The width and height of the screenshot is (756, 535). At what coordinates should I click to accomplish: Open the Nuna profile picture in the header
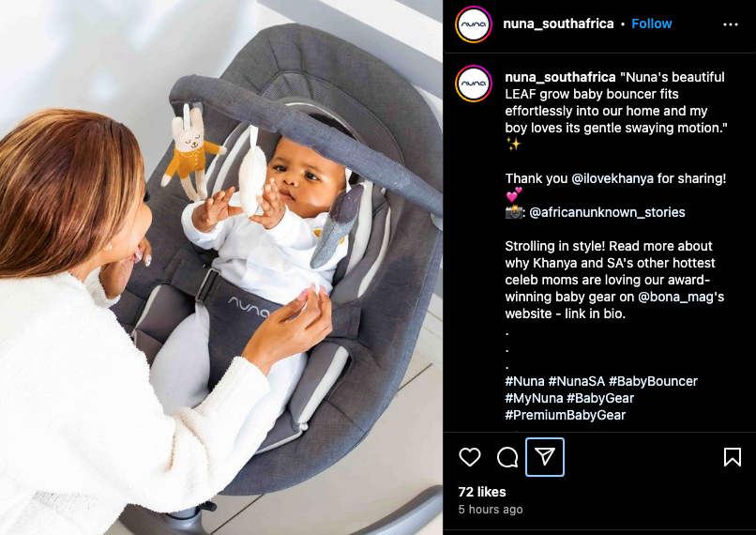pos(474,24)
